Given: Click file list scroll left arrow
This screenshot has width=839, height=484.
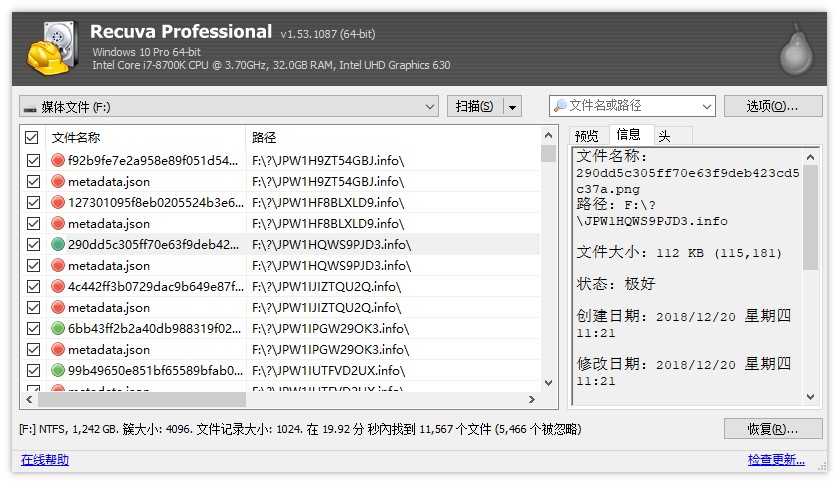Looking at the screenshot, I should [x=29, y=399].
